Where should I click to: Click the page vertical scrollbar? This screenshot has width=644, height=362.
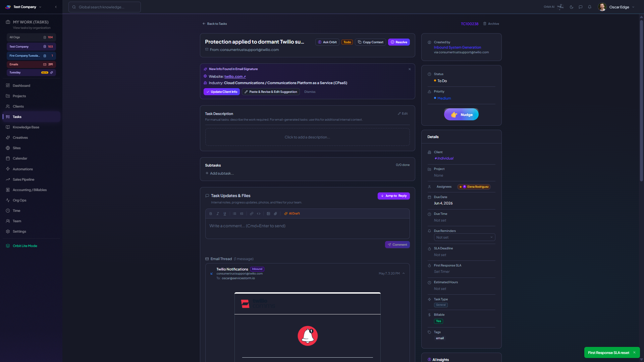(x=641, y=101)
